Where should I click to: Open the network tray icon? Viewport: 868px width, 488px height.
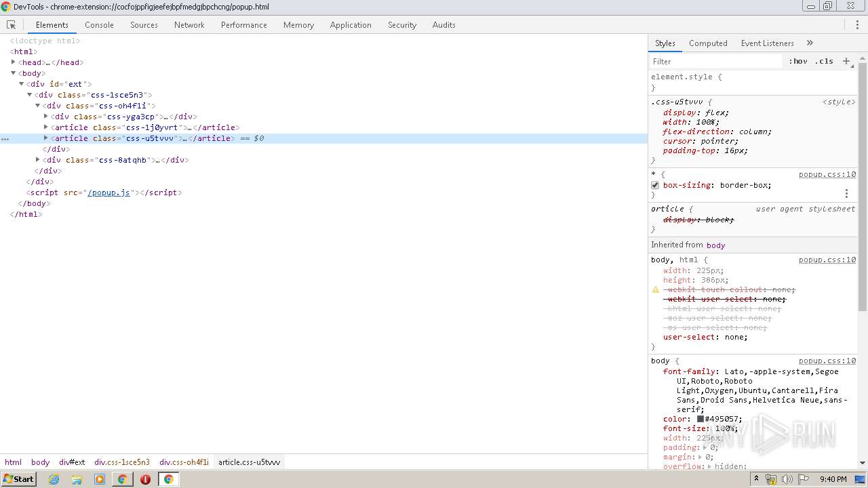pos(771,479)
